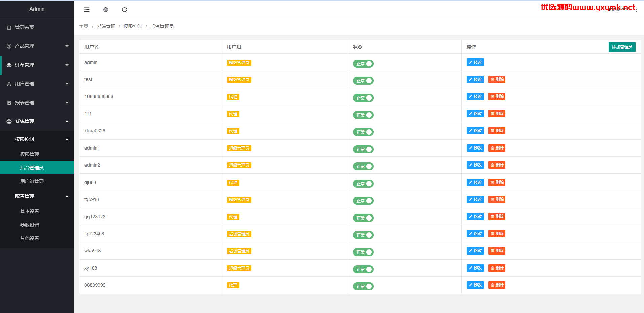Collapse the 配置管理 submenu arrow
The image size is (644, 313).
[x=67, y=196]
